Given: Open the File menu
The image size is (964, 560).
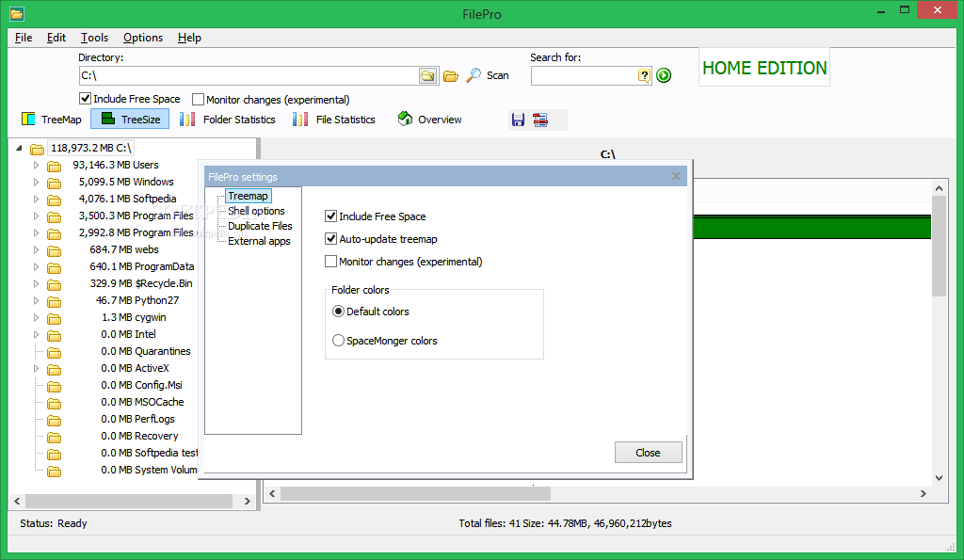Looking at the screenshot, I should 24,38.
